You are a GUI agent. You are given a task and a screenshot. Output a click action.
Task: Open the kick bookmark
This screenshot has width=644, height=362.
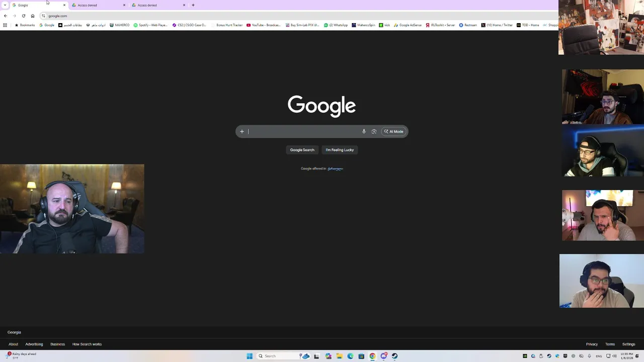tap(384, 25)
